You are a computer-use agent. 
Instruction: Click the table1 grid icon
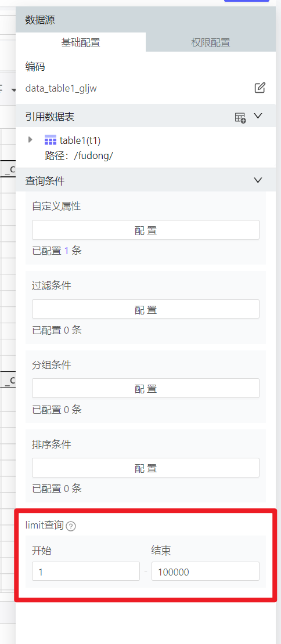50,140
